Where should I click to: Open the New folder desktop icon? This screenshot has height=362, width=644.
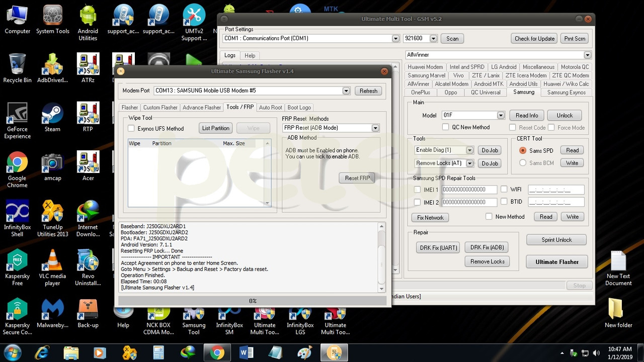click(x=618, y=313)
